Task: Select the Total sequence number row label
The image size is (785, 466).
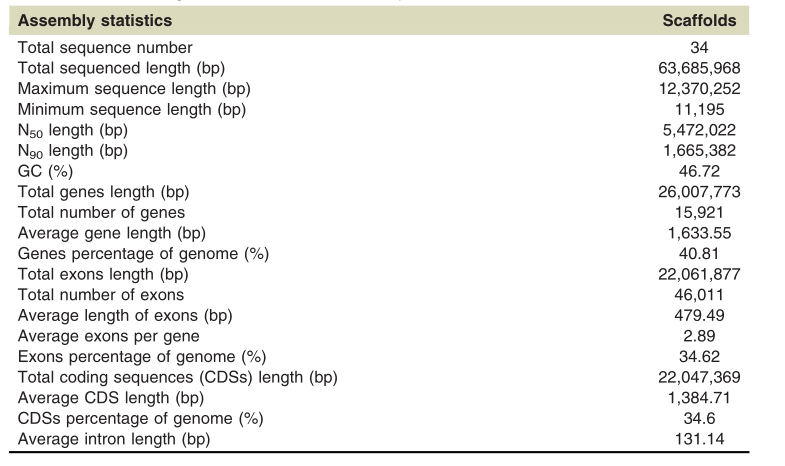Action: [105, 47]
